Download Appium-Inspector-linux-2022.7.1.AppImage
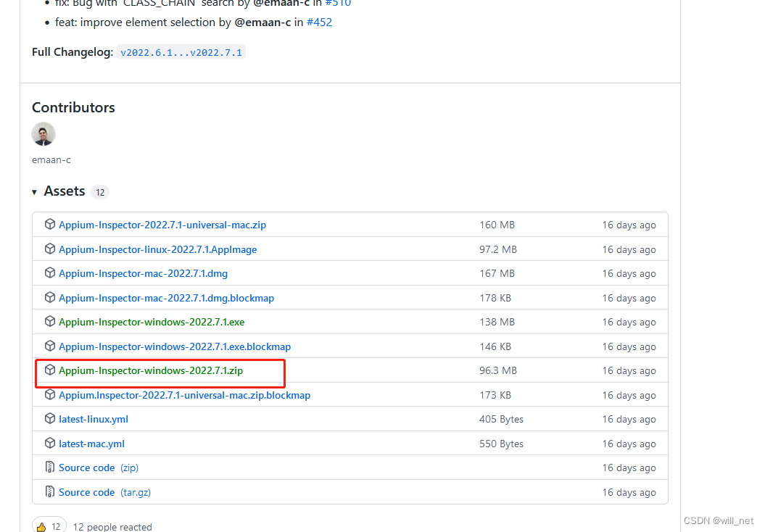 click(x=157, y=249)
